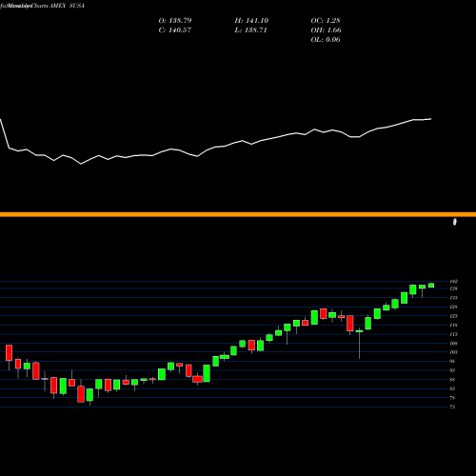This screenshot has width=476, height=476.
Task: Click the 142 price axis label
Action: pos(453,282)
